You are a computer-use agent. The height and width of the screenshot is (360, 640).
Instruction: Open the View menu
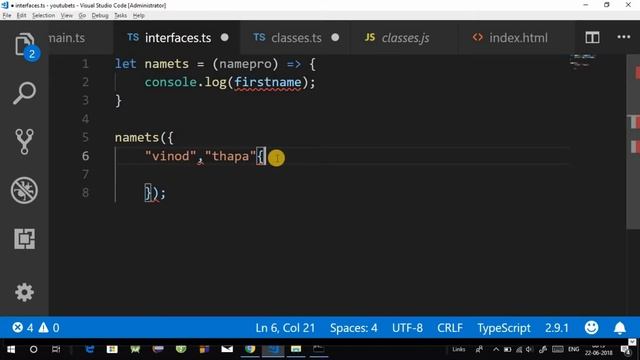tap(67, 16)
